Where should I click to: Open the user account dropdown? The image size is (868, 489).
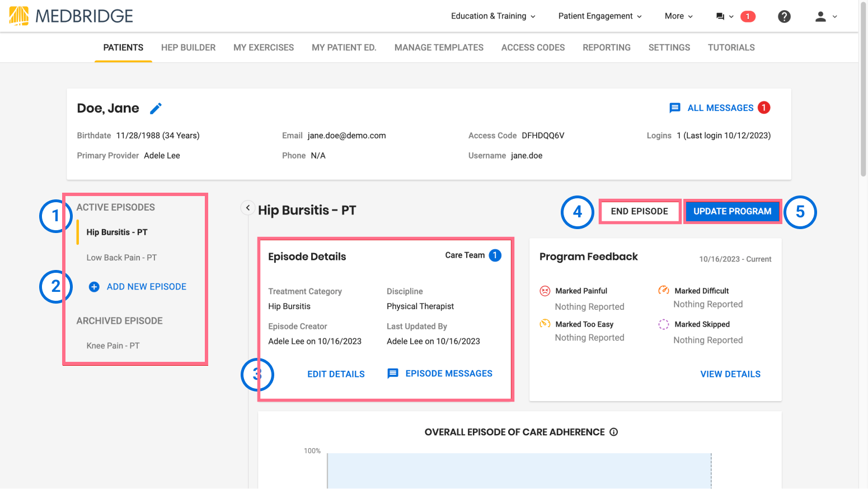[825, 16]
